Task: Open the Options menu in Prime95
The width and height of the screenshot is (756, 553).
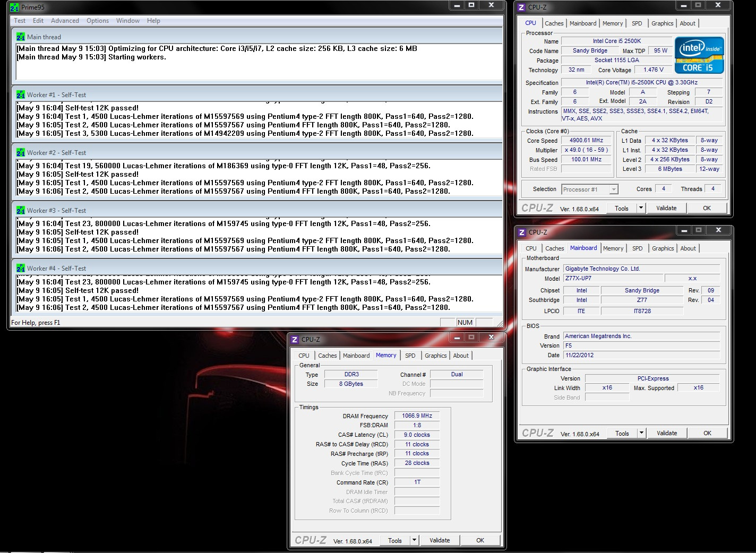Action: coord(98,21)
